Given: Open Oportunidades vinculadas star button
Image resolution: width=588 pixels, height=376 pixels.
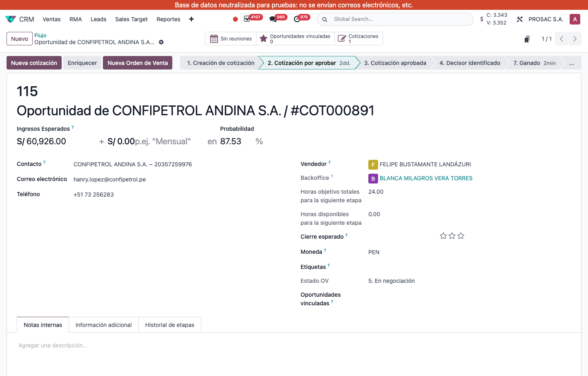Looking at the screenshot, I should (296, 39).
